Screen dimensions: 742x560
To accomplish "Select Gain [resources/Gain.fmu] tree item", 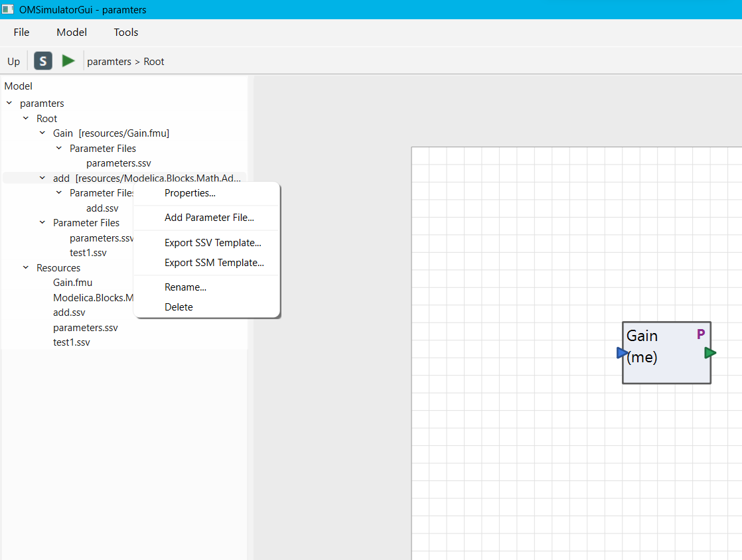I will click(111, 133).
